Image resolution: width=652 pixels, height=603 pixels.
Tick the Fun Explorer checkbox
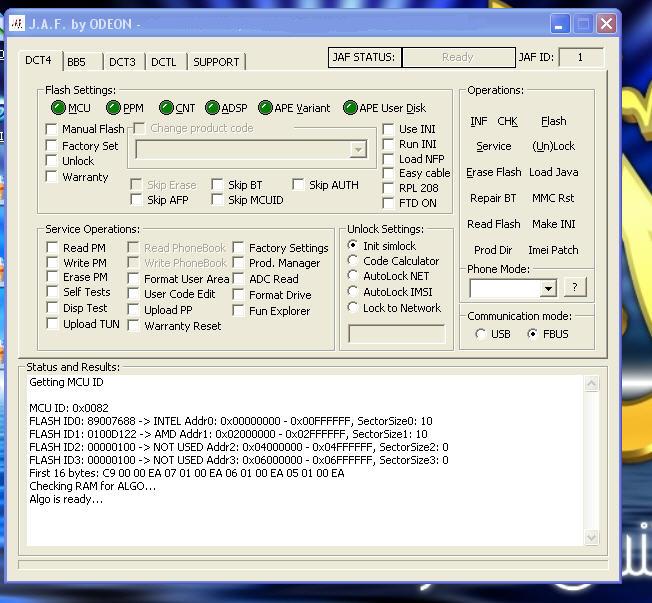coord(238,311)
